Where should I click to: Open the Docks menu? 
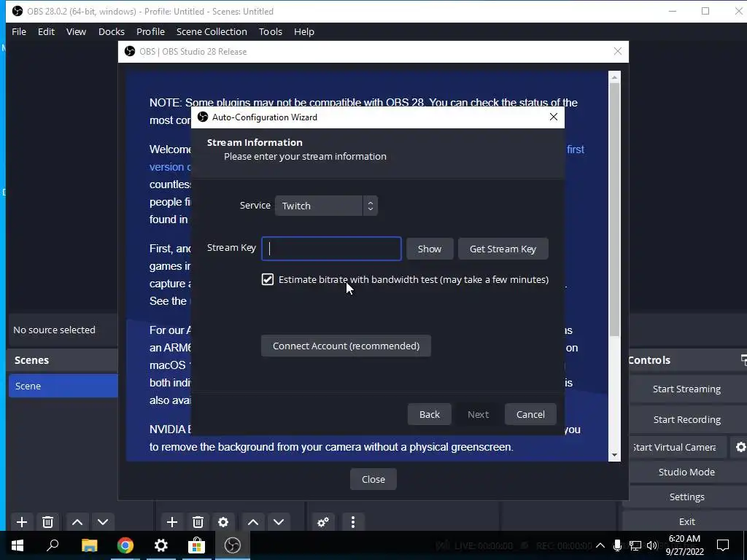coord(112,31)
